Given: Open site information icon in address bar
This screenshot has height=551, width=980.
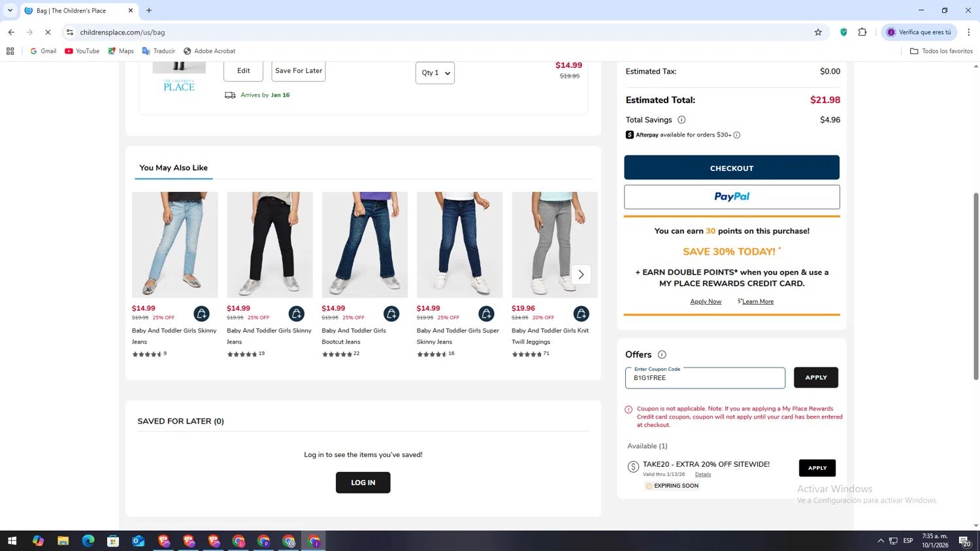Looking at the screenshot, I should [70, 32].
